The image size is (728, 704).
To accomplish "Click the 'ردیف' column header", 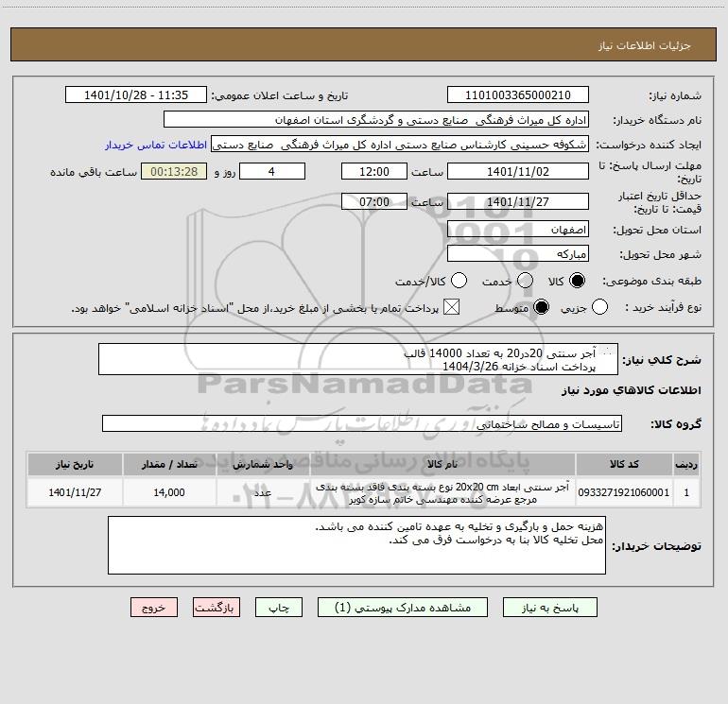I will pyautogui.click(x=686, y=464).
